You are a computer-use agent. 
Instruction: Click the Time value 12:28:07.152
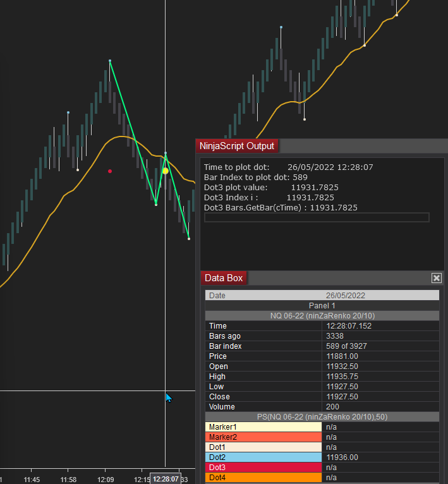(x=349, y=326)
